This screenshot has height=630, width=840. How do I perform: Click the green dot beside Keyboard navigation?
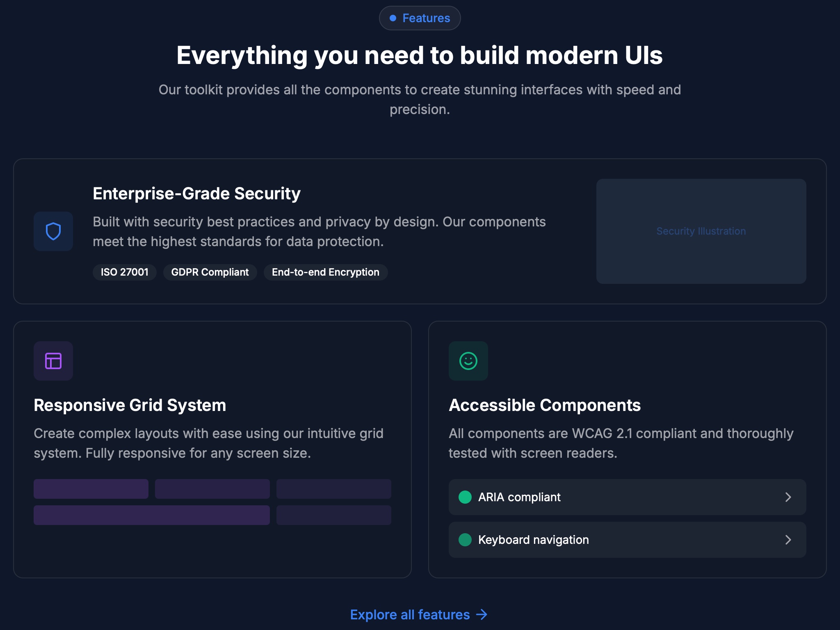pos(466,540)
